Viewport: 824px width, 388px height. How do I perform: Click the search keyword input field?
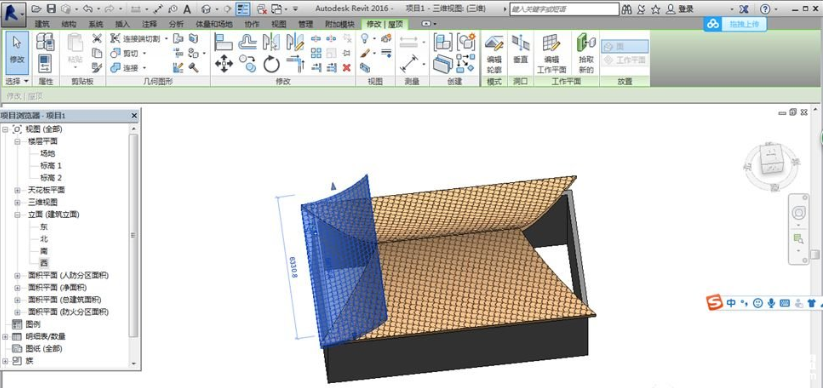564,9
